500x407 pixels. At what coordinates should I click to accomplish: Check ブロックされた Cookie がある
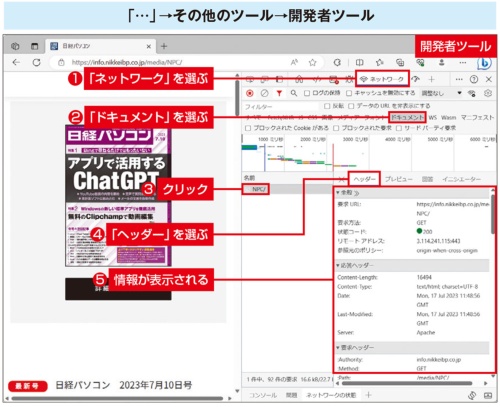click(x=248, y=128)
